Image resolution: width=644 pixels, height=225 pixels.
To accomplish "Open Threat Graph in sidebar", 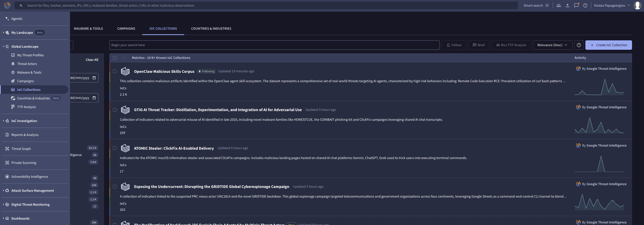I will 21,149.
